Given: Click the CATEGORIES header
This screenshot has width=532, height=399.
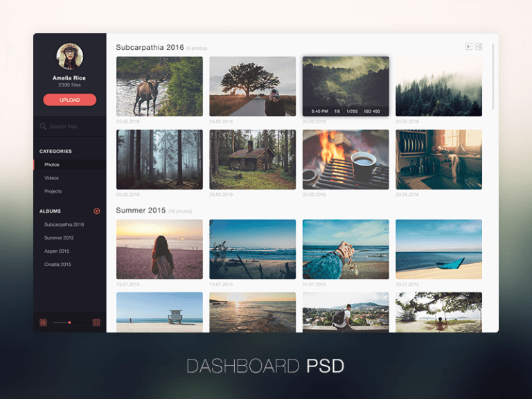Looking at the screenshot, I should click(x=55, y=151).
